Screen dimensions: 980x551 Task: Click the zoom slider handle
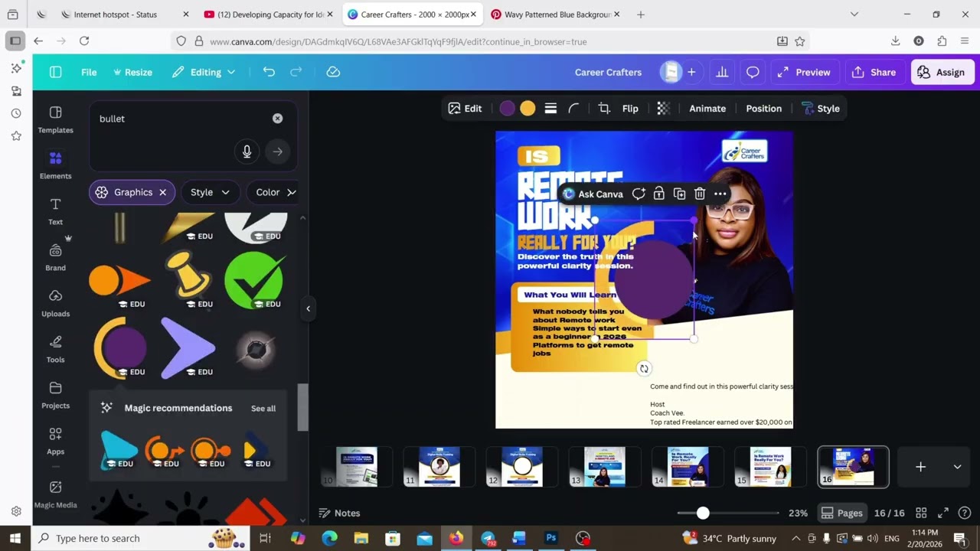tap(703, 513)
